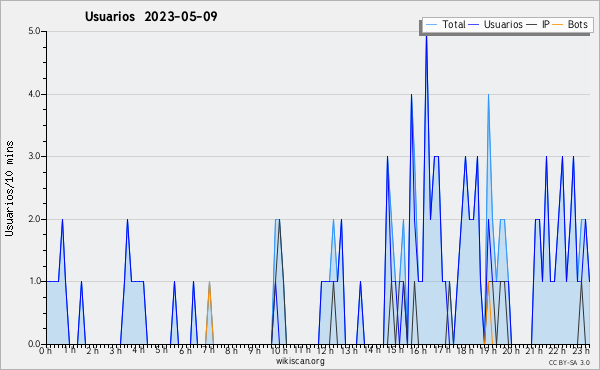Click the 2.0 y-axis value
600x370 pixels.
[34, 219]
